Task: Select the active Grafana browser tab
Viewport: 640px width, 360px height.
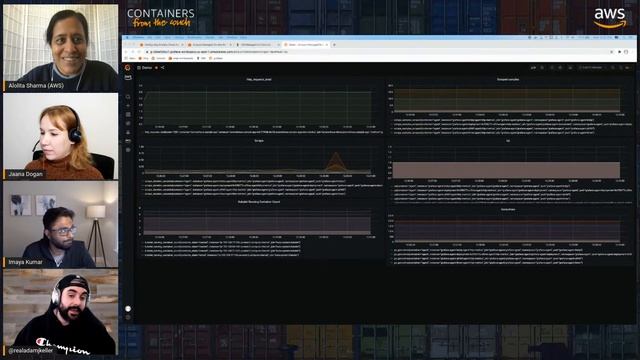Action: click(x=306, y=44)
